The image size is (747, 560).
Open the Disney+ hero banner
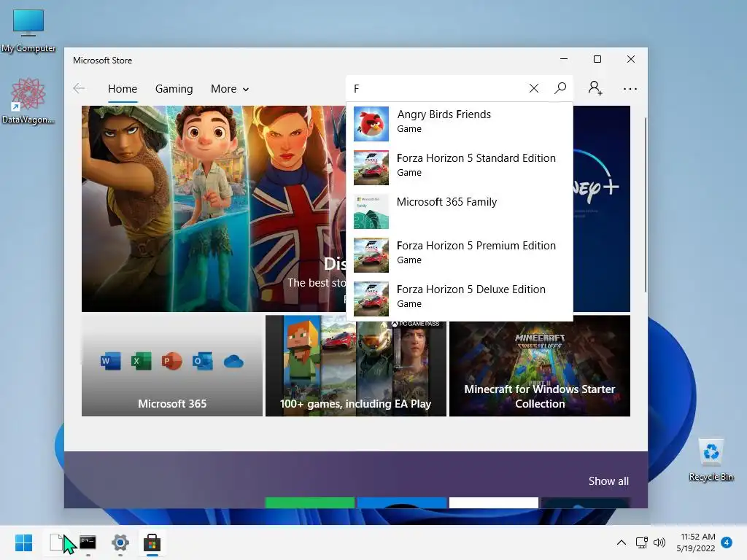click(214, 209)
